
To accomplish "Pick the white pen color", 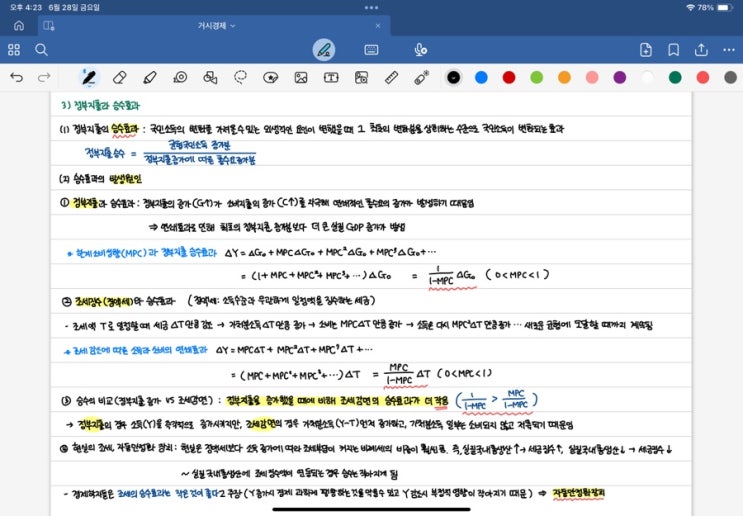I will (x=647, y=77).
